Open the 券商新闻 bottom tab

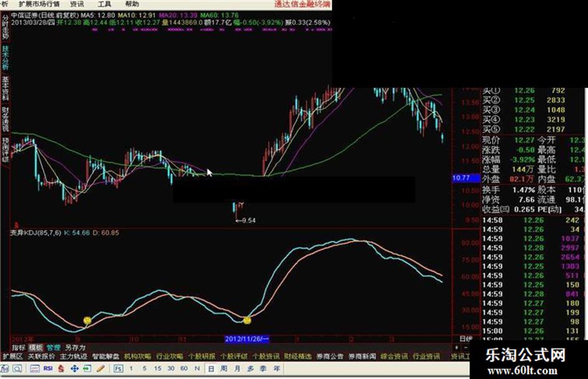point(362,356)
